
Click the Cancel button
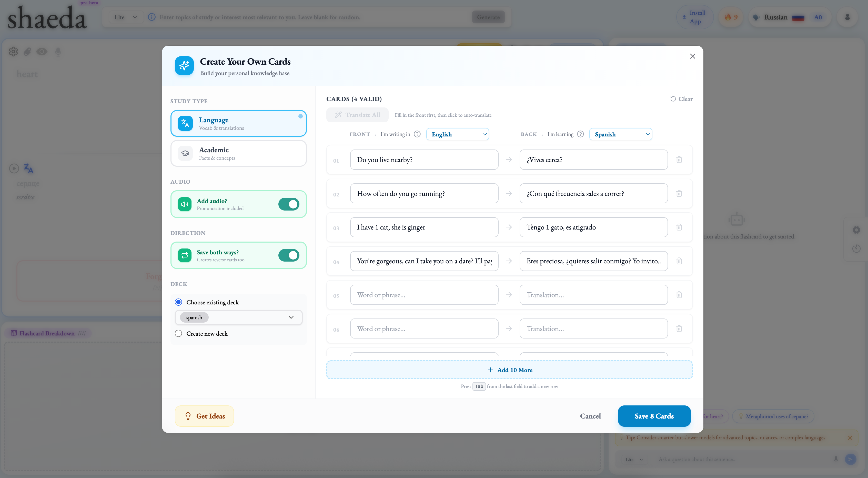[590, 416]
